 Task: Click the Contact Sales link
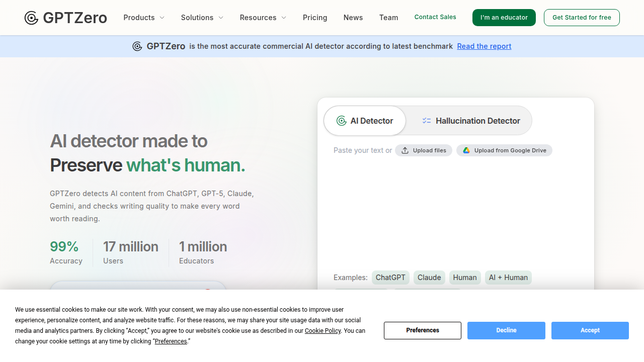[435, 17]
